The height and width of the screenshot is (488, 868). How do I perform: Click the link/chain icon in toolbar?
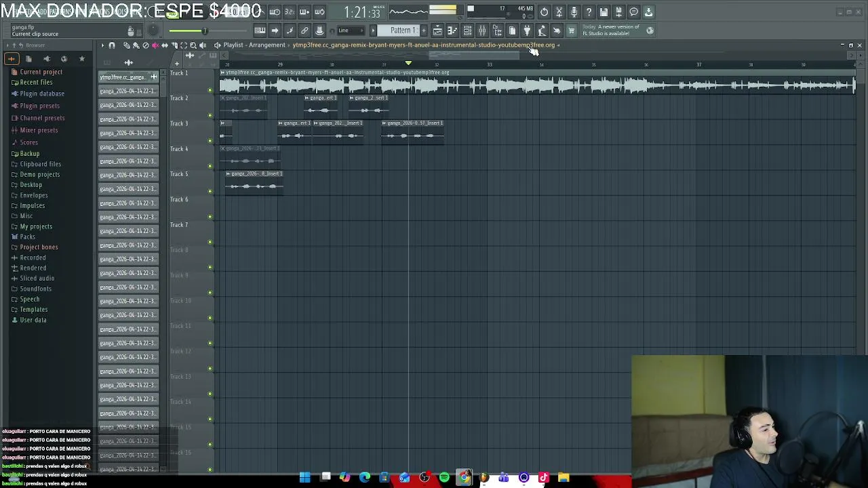pos(304,30)
